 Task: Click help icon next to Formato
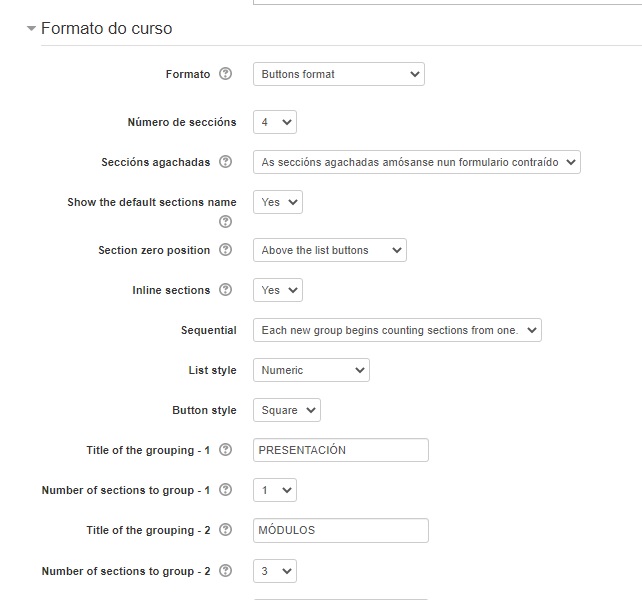click(x=225, y=74)
